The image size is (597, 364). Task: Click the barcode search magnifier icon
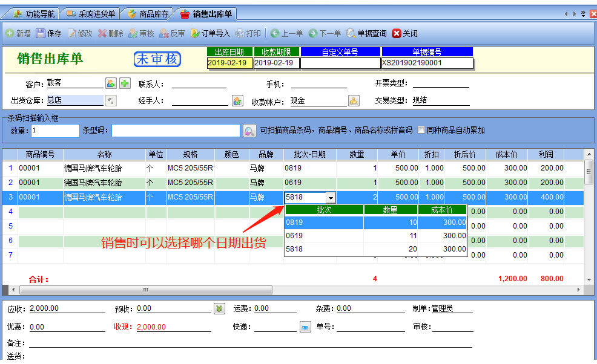249,131
